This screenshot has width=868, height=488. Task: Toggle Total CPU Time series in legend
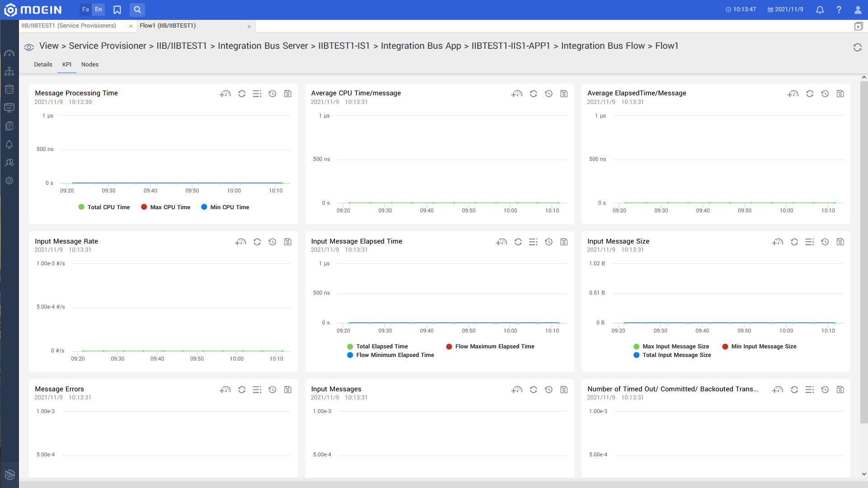tap(104, 207)
